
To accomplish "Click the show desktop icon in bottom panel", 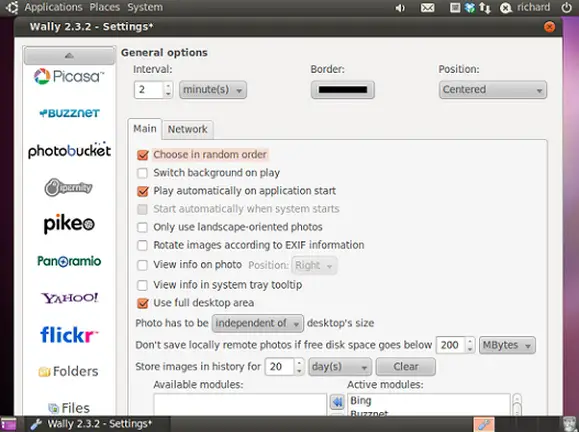I will tap(8, 424).
